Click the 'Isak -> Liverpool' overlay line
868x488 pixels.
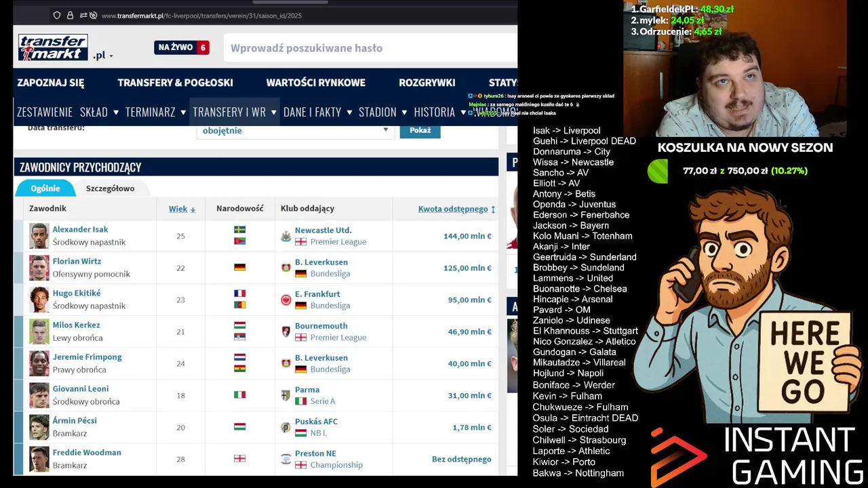pyautogui.click(x=566, y=131)
